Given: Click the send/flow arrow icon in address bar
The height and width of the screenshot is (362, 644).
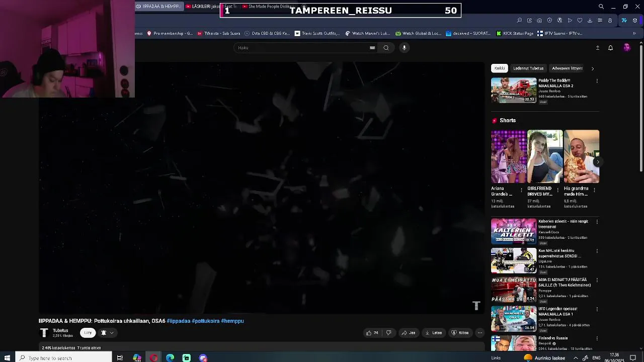Looking at the screenshot, I should click(x=570, y=21).
